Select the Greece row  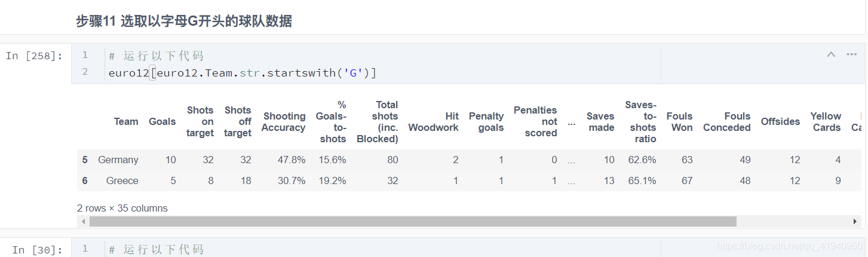coord(469,180)
